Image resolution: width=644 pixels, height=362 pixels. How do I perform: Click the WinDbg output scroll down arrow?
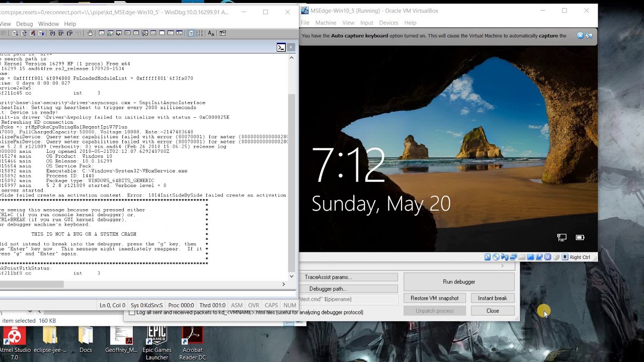291,276
